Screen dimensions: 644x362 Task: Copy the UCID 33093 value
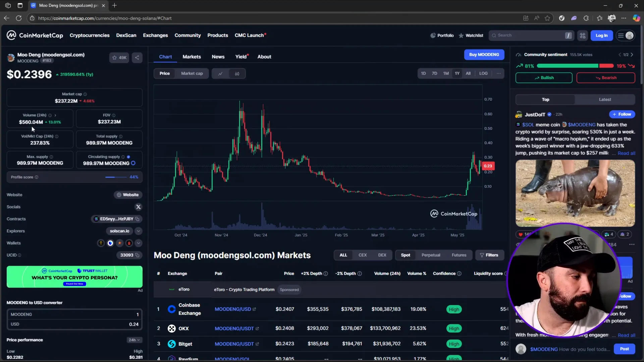point(137,255)
